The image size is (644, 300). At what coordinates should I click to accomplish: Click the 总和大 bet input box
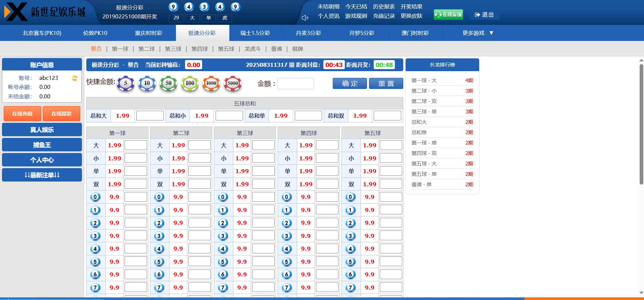pyautogui.click(x=150, y=116)
